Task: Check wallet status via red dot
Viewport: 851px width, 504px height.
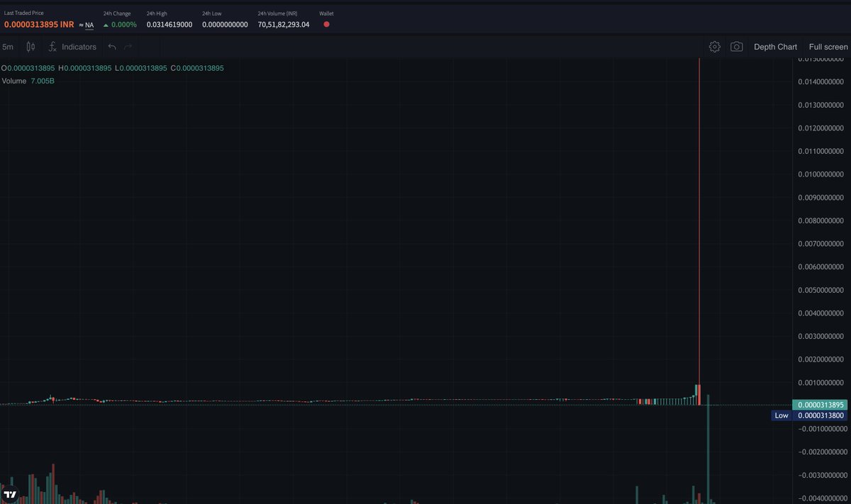Action: [x=326, y=24]
